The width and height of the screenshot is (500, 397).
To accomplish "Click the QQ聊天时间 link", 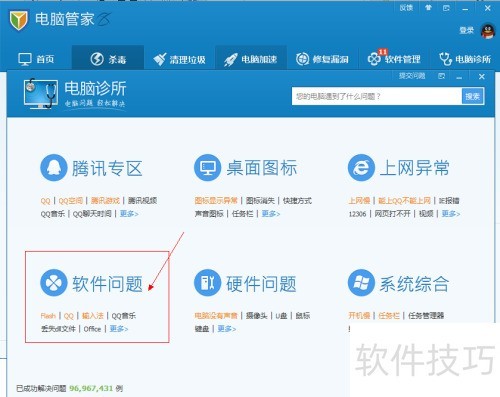I will (92, 214).
